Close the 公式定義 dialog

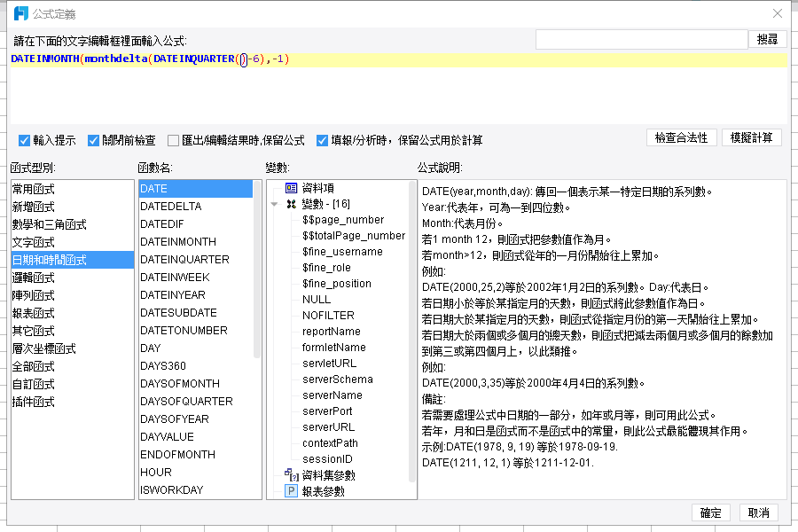[777, 14]
